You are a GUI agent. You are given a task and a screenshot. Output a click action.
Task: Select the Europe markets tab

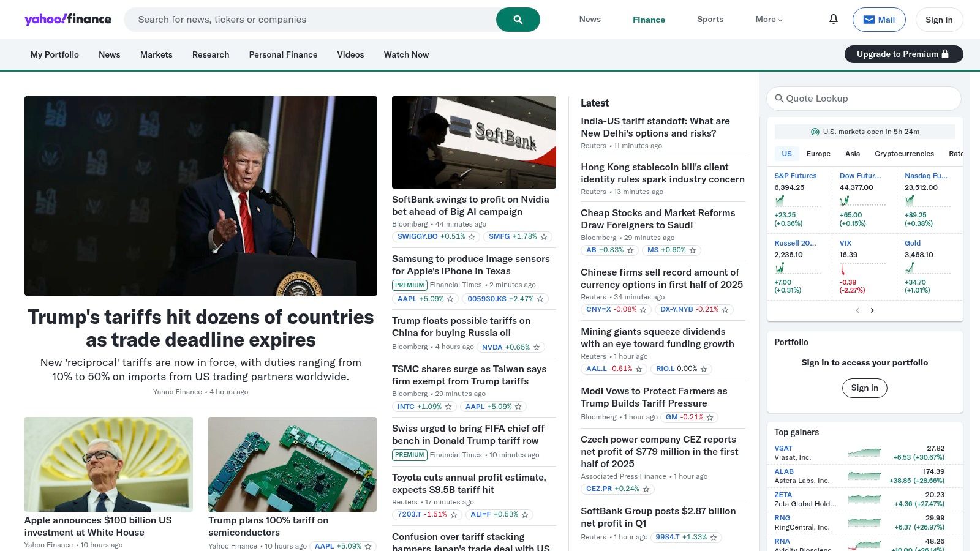(818, 154)
